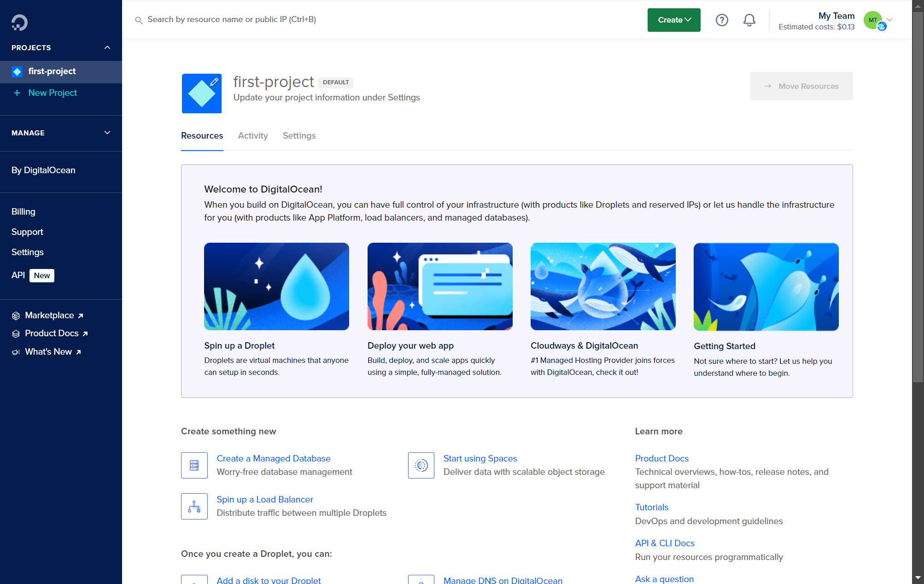Viewport: 924px width, 584px height.
Task: Open API in the sidebar
Action: 18,275
